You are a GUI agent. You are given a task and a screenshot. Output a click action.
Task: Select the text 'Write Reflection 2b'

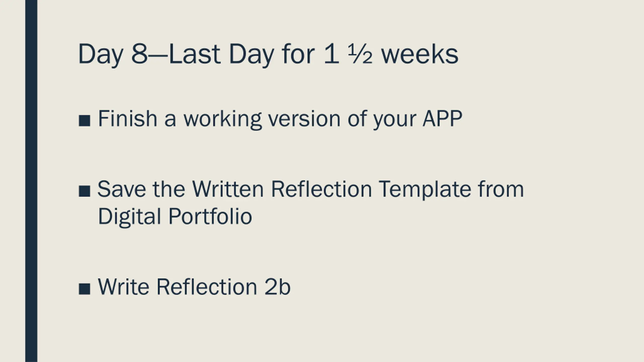(194, 287)
